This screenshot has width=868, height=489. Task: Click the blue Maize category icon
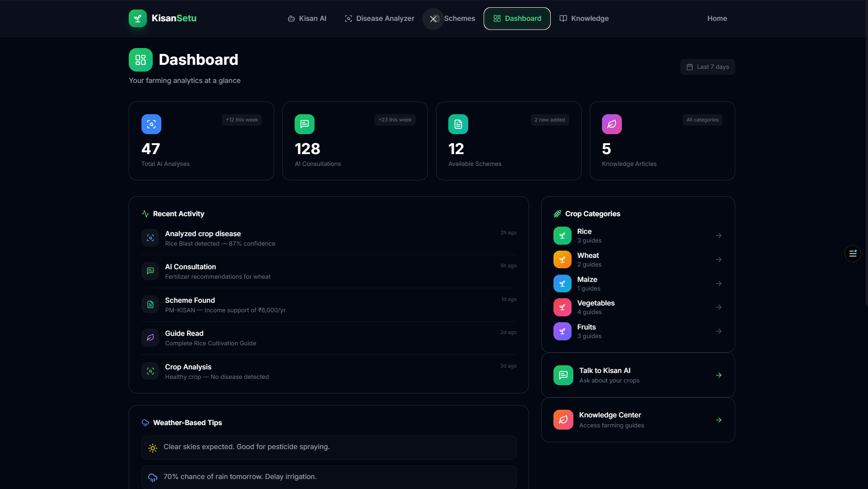563,284
